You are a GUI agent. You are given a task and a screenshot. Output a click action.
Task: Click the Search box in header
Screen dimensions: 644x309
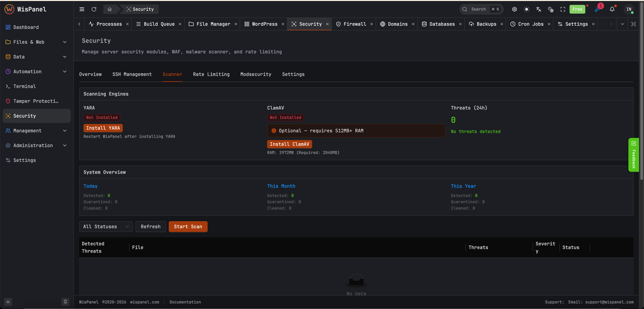(481, 9)
